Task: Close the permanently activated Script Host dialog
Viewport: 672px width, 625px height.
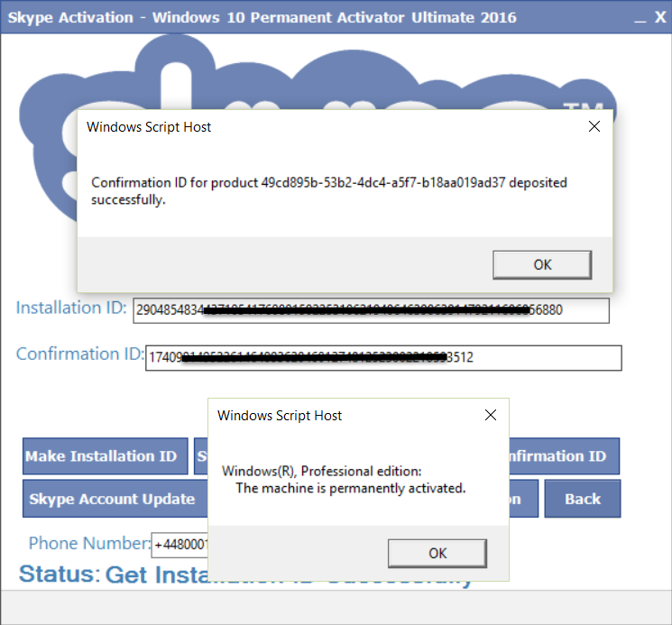Action: click(x=491, y=415)
